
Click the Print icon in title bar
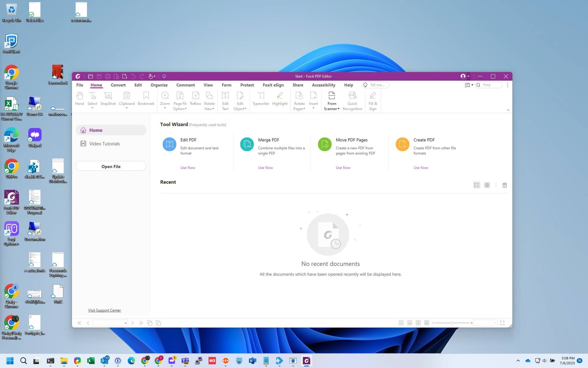107,76
